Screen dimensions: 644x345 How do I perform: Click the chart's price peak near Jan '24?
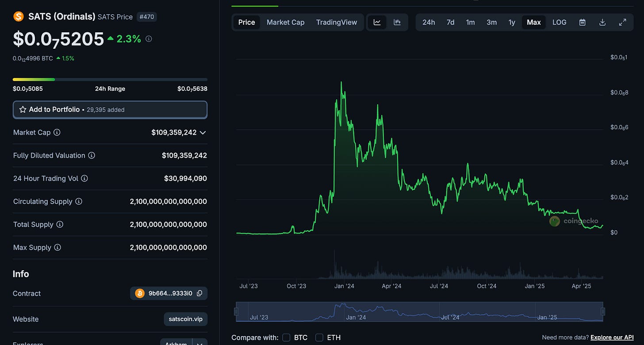click(x=341, y=82)
